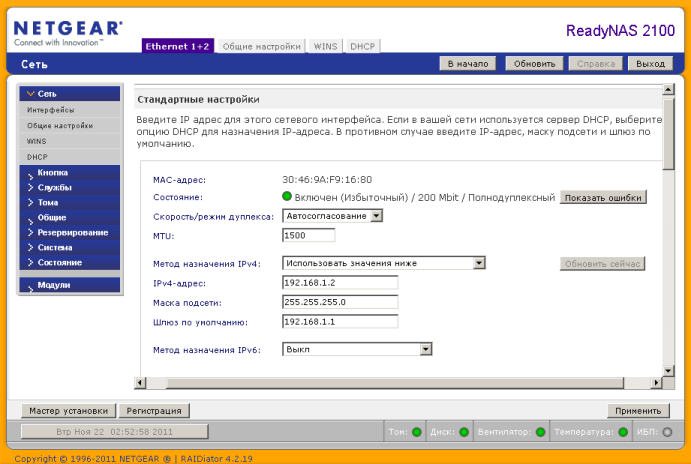This screenshot has width=691, height=464.
Task: Click the Маска подсети input field
Action: pos(340,302)
